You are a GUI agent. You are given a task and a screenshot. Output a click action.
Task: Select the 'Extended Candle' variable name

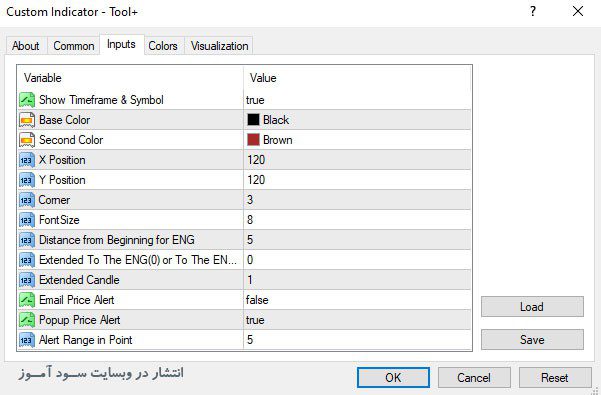point(79,280)
